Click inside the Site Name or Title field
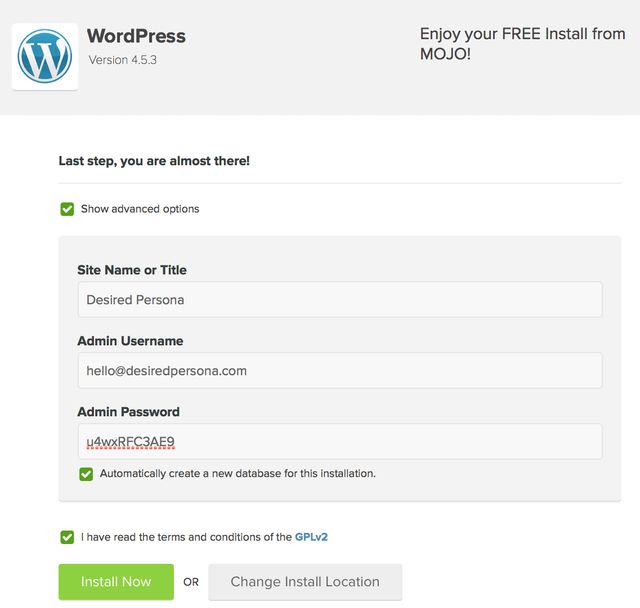The width and height of the screenshot is (640, 608). 340,299
